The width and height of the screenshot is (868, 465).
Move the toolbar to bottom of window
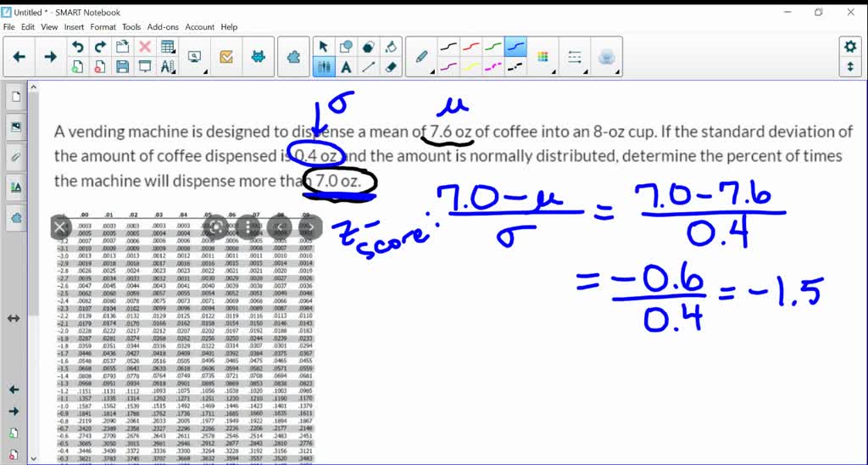[x=850, y=67]
